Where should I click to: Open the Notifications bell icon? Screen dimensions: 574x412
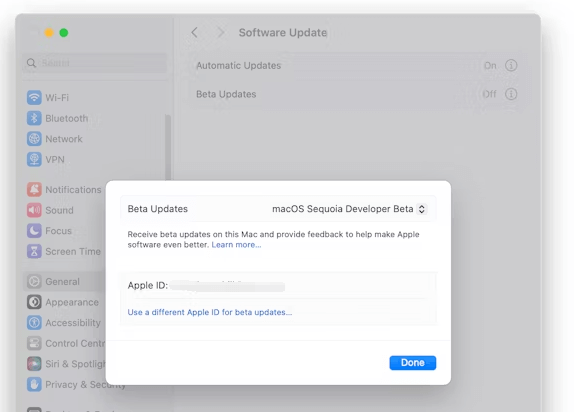34,190
